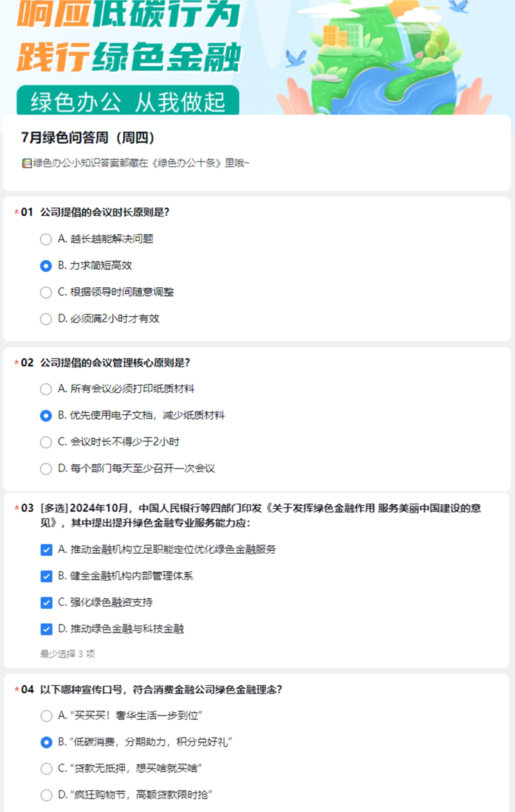The width and height of the screenshot is (515, 812).
Task: Toggle checkbox B '健全金融机构内部管理体系'
Action: pyautogui.click(x=46, y=576)
